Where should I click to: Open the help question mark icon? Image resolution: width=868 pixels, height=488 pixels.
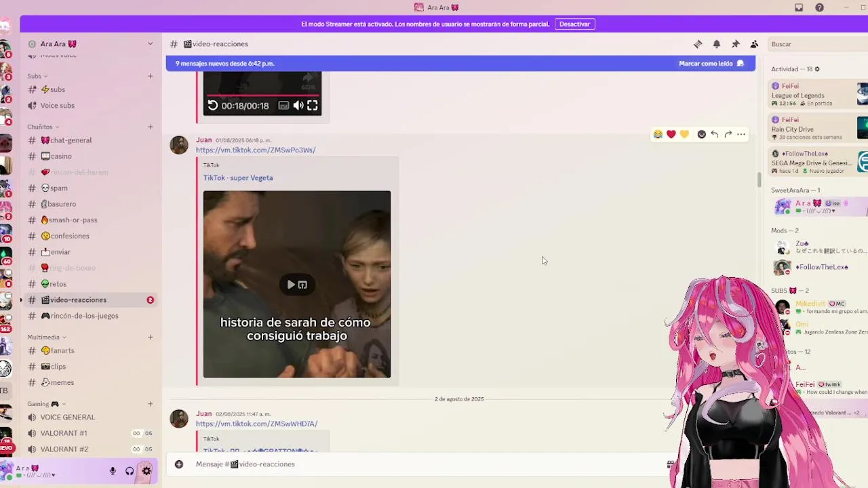point(820,7)
